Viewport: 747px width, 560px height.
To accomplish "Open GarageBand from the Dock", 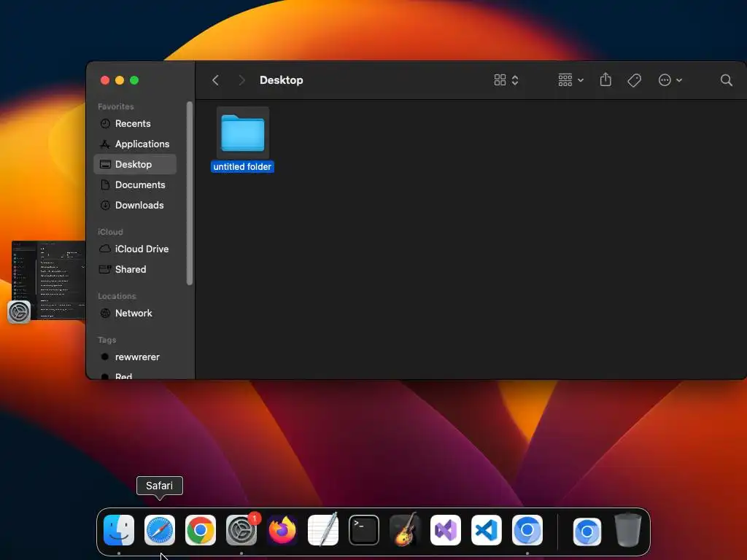I will tap(405, 530).
